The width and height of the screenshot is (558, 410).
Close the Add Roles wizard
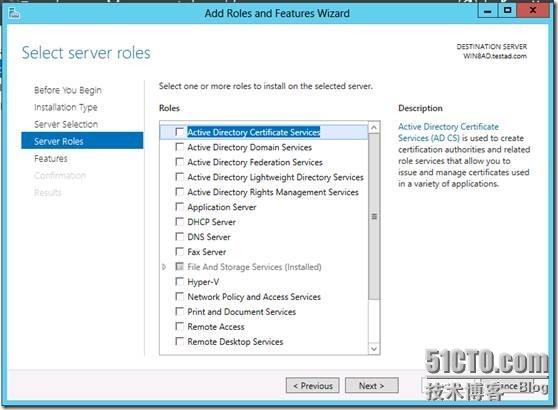(532, 11)
